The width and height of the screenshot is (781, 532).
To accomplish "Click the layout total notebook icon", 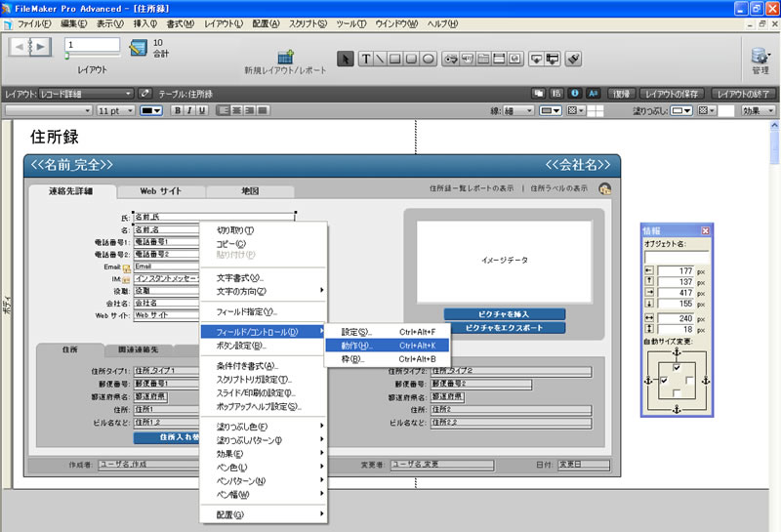I will [x=138, y=48].
